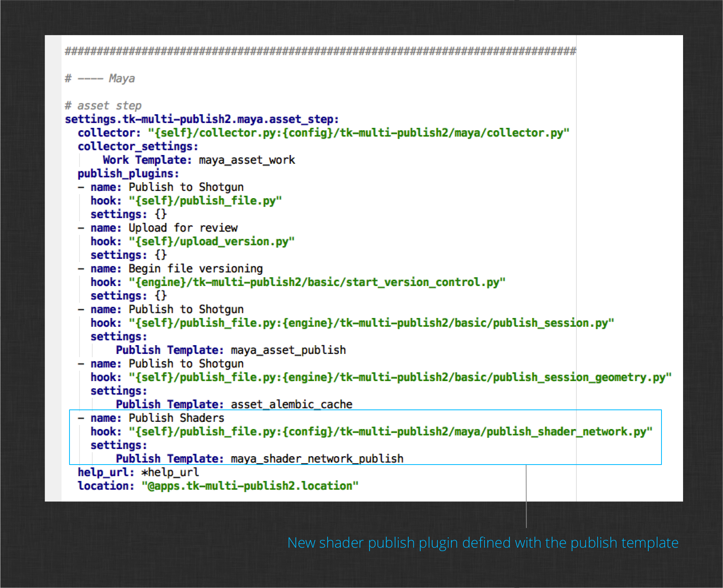
Task: Click the publish_plugins key
Action: pyautogui.click(x=128, y=173)
